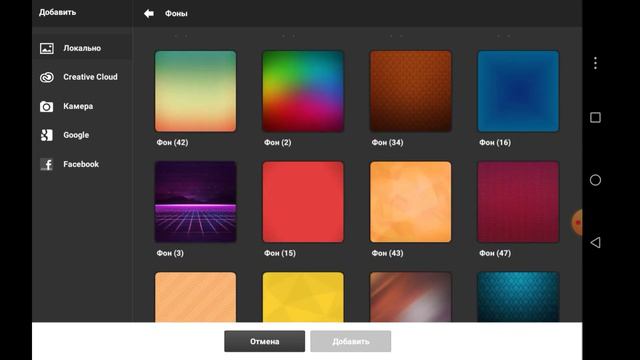Image resolution: width=640 pixels, height=360 pixels.
Task: Click the Фон (2) caption
Action: (x=278, y=142)
